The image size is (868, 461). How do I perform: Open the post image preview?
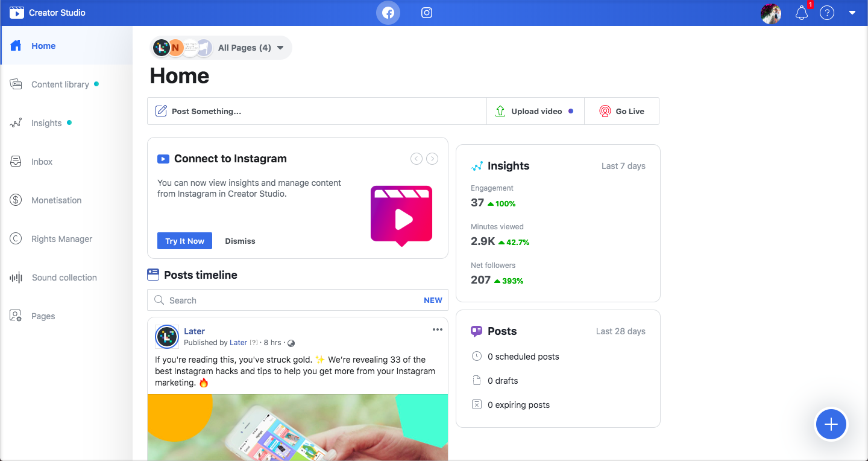[x=298, y=427]
